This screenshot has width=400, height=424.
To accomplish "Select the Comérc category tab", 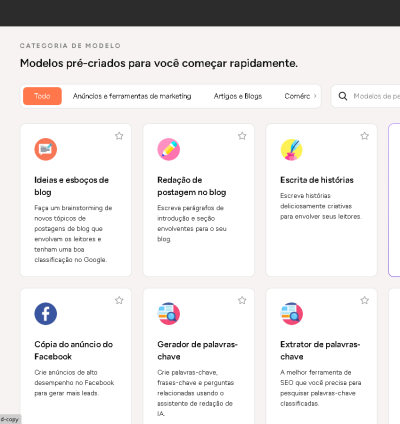I will point(297,96).
